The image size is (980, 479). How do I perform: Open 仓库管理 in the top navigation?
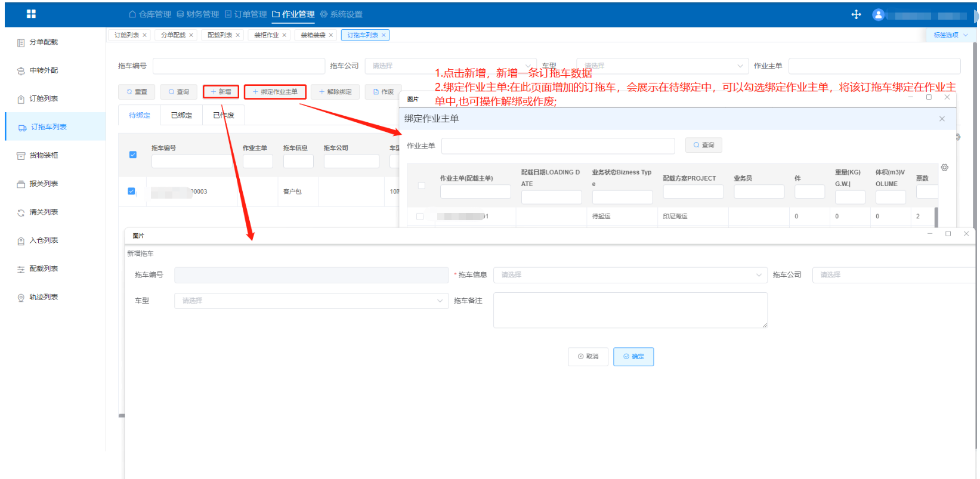150,14
